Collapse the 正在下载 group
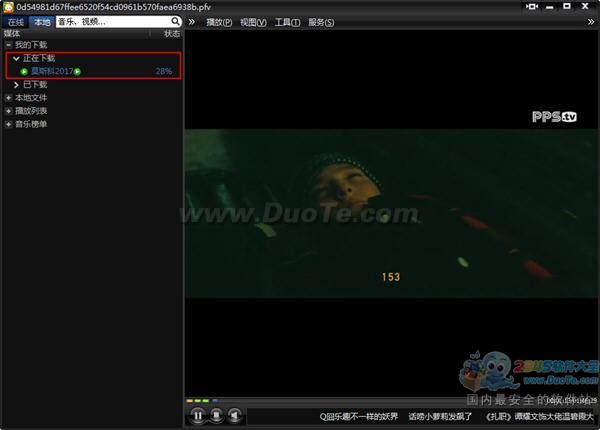Screen dimensions: 600x430 16,59
